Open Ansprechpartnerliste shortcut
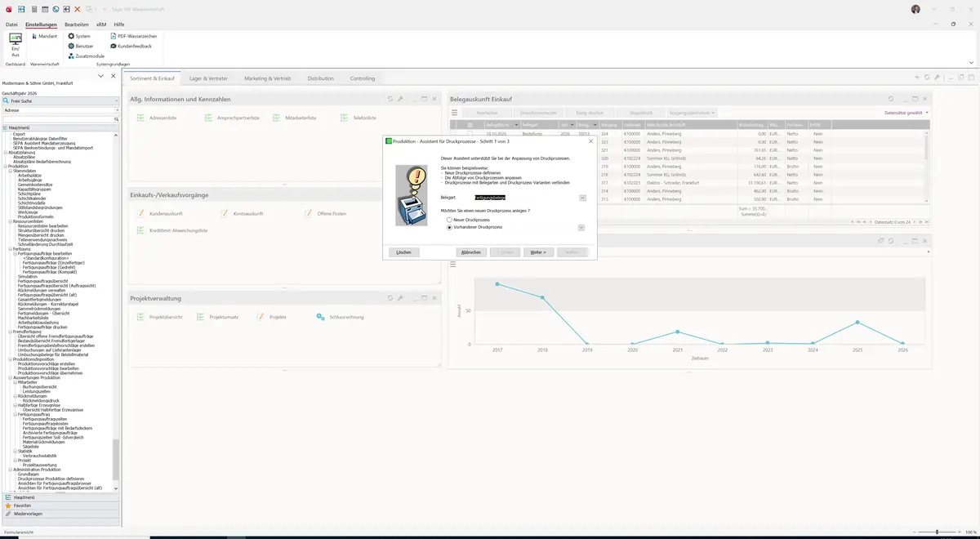 click(x=232, y=118)
